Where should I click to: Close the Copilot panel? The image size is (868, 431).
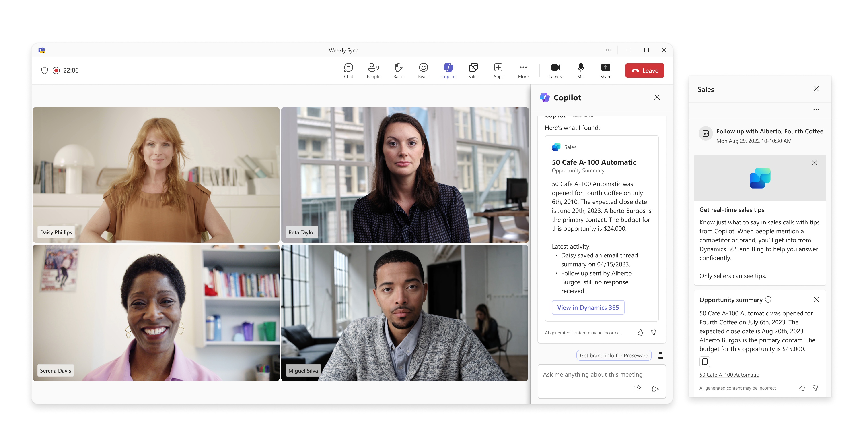click(657, 97)
